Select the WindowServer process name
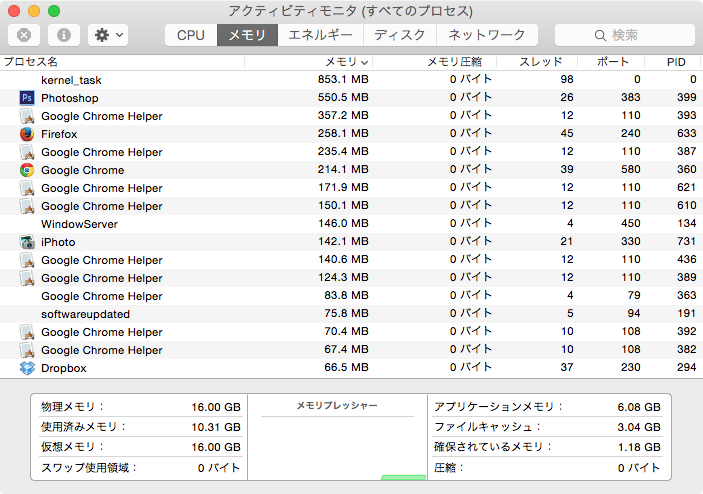This screenshot has width=703, height=494. (x=79, y=224)
